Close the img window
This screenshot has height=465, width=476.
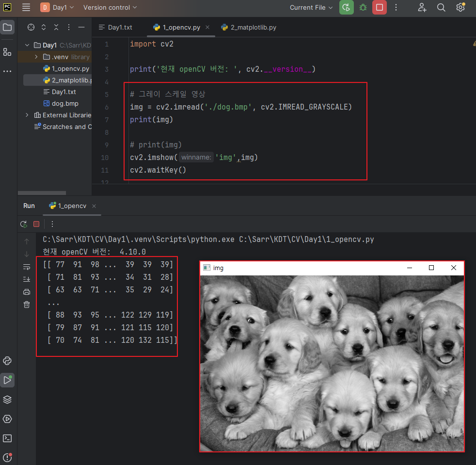pos(454,268)
